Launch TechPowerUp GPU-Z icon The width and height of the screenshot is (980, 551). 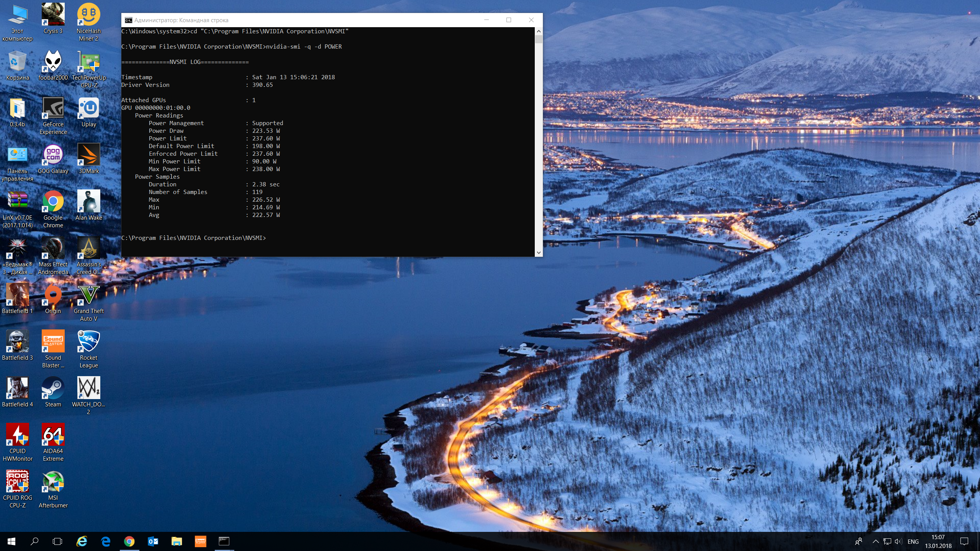tap(88, 62)
